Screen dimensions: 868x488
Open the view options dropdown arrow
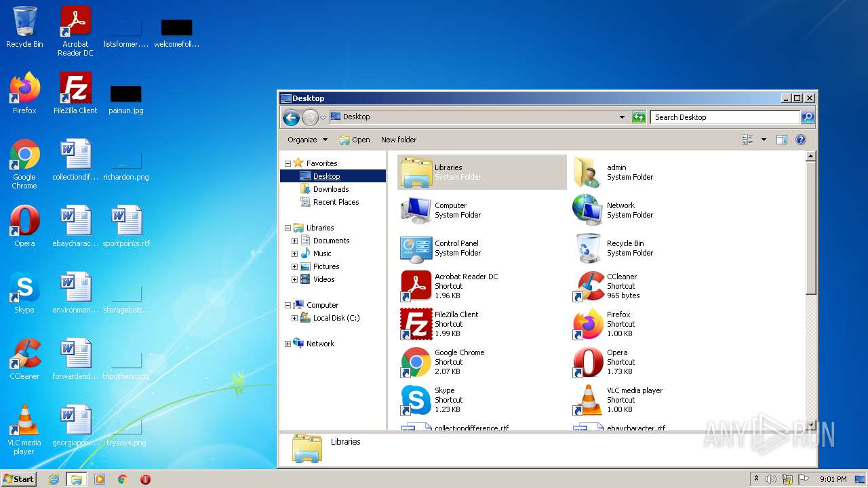pos(764,140)
